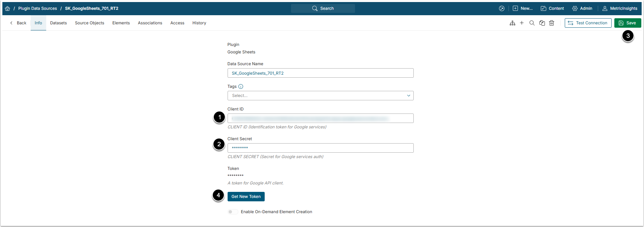Open the New... menu
This screenshot has height=227, width=644.
(x=523, y=8)
